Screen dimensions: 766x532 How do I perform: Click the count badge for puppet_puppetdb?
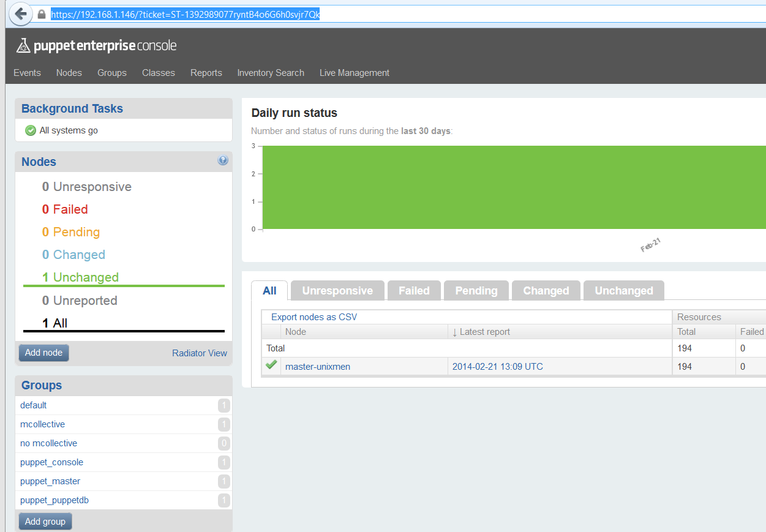coord(224,500)
